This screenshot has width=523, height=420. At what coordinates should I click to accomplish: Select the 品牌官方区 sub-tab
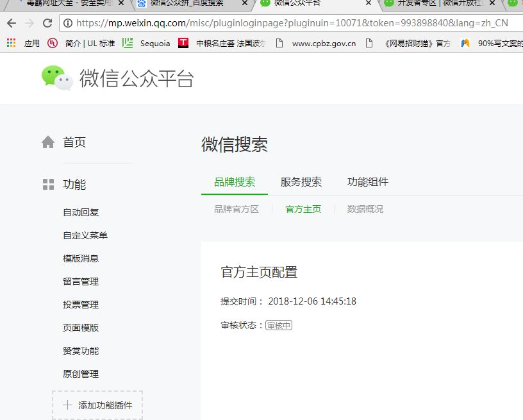tap(237, 209)
